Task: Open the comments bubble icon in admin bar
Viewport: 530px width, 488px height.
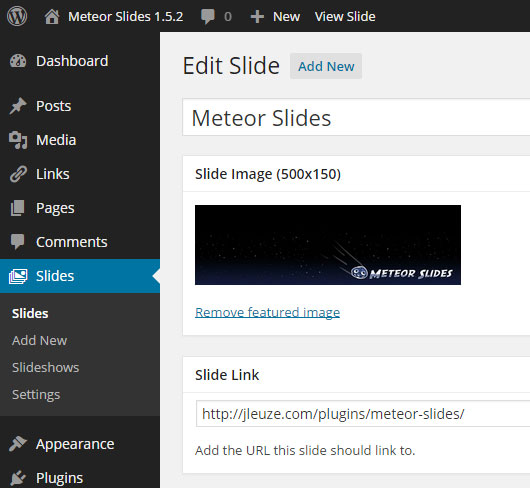Action: [208, 17]
